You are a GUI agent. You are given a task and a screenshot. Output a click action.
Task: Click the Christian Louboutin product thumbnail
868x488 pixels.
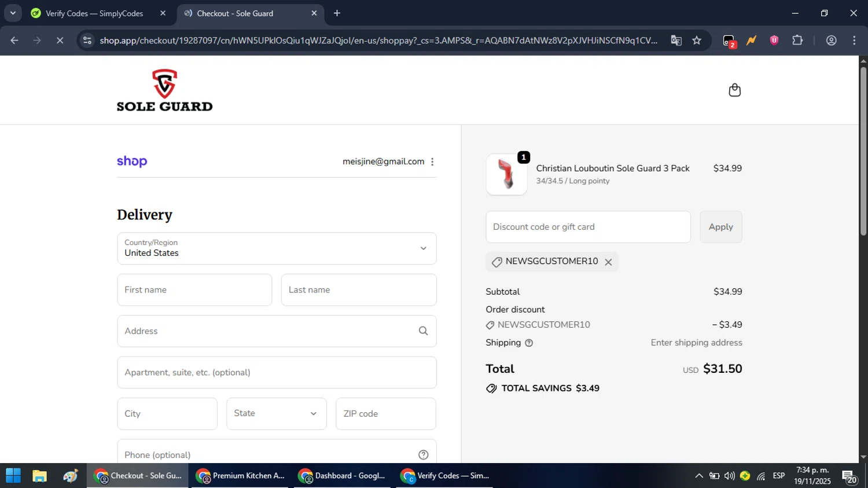(506, 174)
